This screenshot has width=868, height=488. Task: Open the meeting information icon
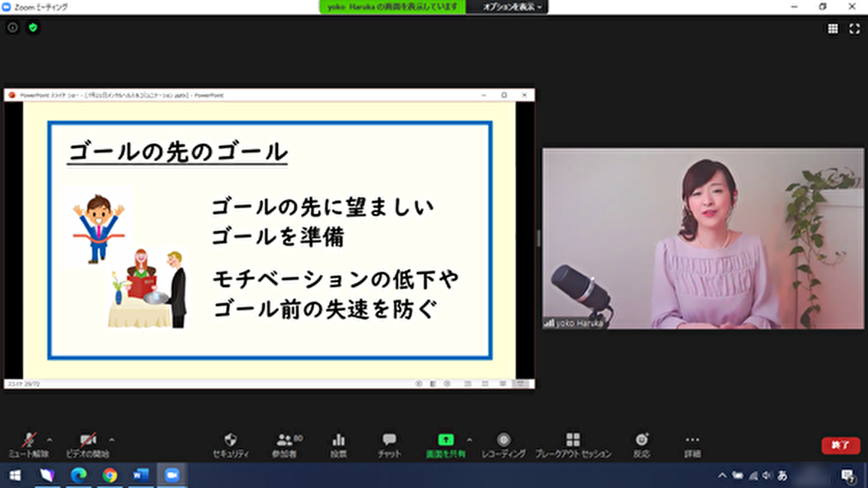13,28
